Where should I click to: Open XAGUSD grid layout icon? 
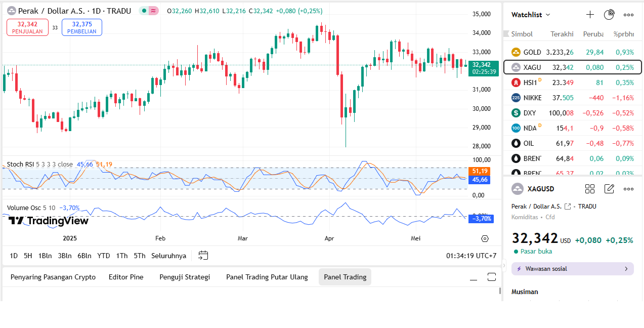[x=590, y=189]
